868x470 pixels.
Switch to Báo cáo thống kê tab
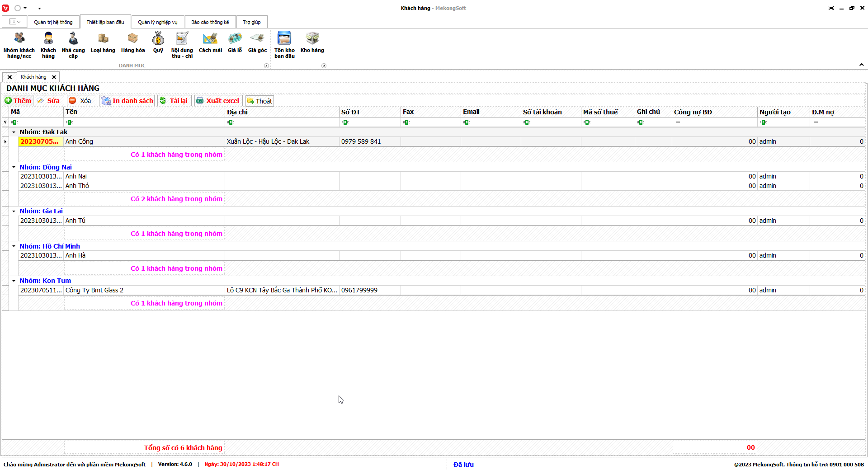coord(210,22)
